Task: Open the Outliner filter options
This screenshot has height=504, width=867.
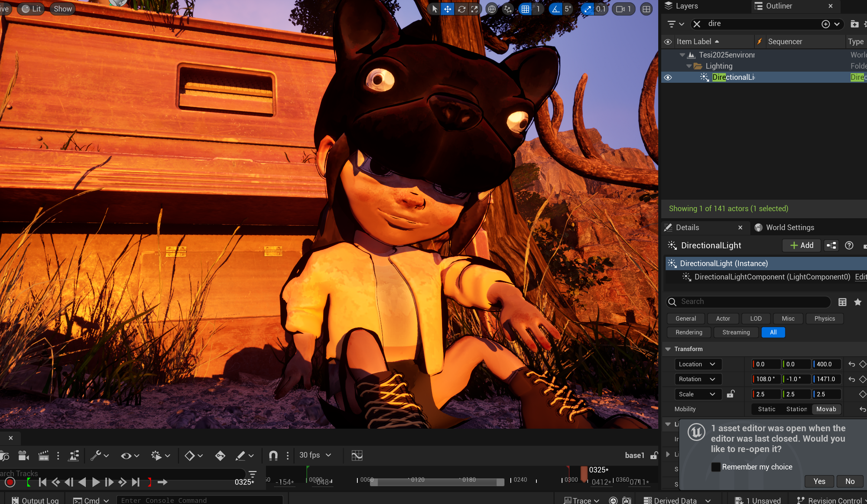Action: pyautogui.click(x=675, y=24)
